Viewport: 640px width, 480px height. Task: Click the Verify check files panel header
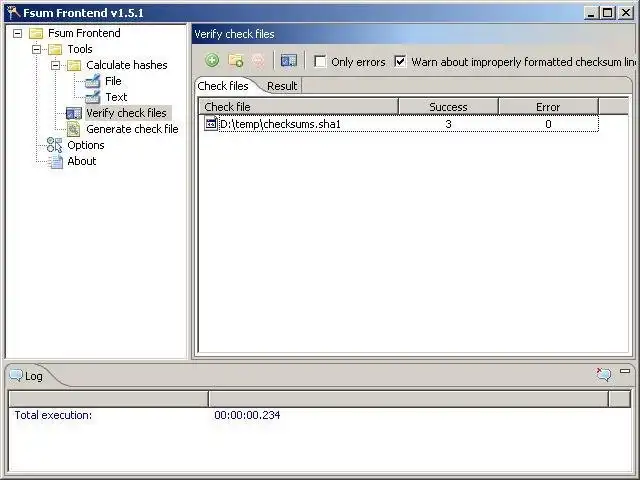click(413, 34)
